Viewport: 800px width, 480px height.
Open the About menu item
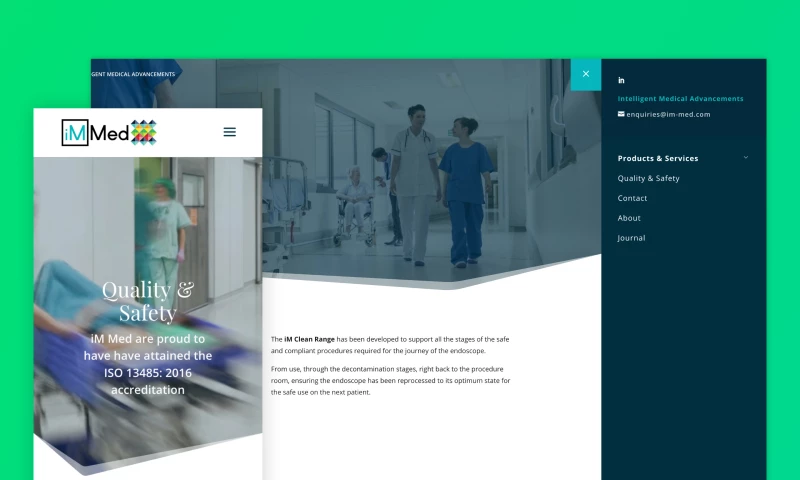point(629,218)
